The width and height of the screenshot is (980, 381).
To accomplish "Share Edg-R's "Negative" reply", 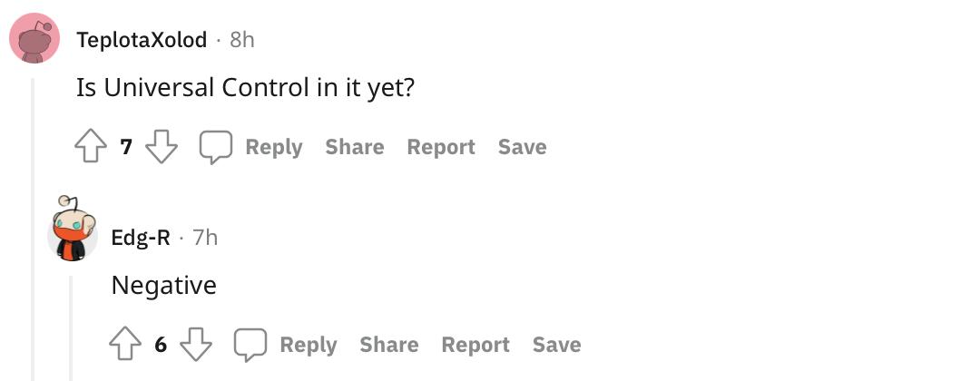I will (388, 345).
